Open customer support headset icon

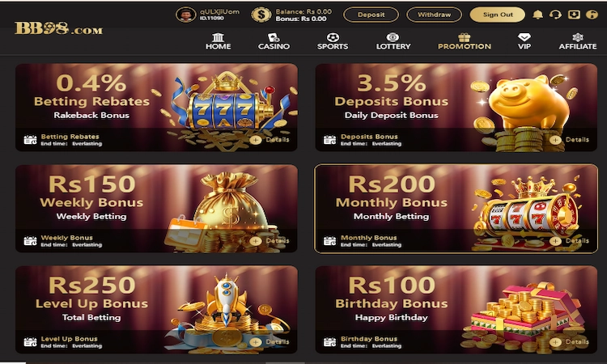coord(555,15)
